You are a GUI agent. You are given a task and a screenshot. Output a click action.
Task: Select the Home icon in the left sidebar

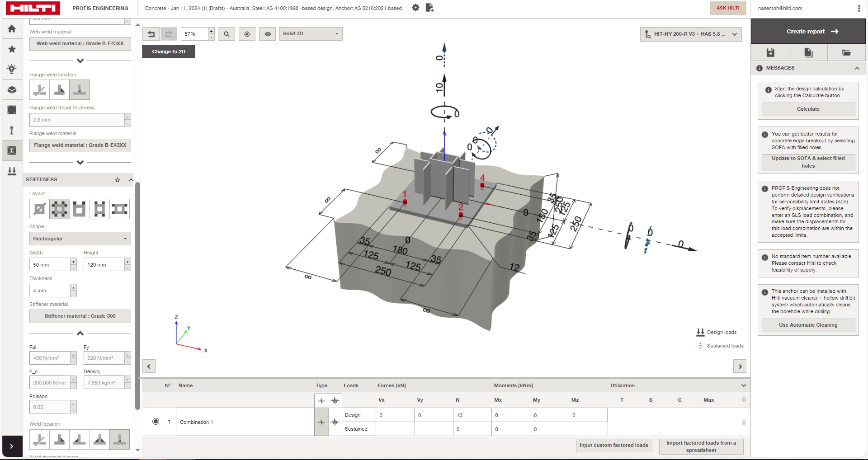click(12, 28)
